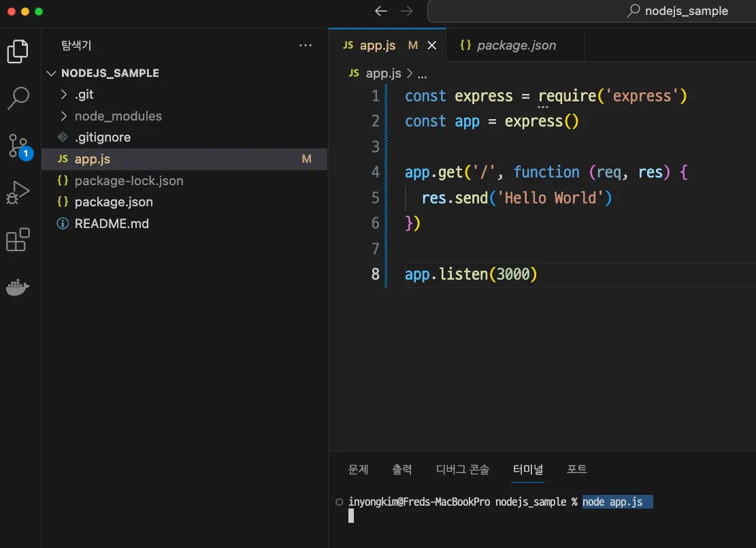
Task: Open the Explorer view in activity bar
Action: point(18,52)
